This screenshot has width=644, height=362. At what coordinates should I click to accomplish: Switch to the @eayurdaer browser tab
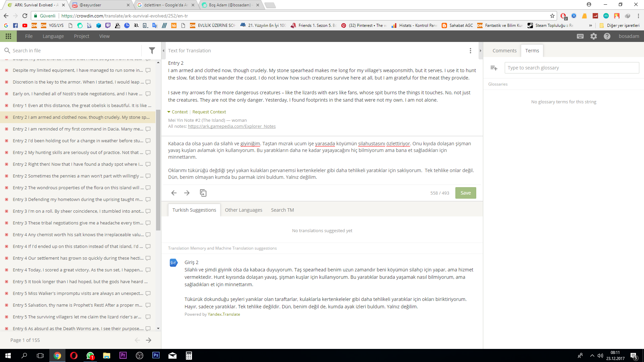click(101, 5)
